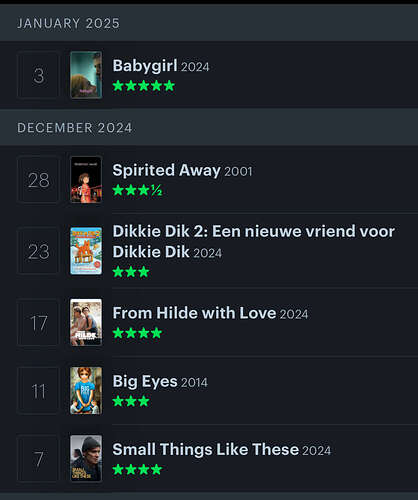Click Spirited Away's three-and-a-half star rating
This screenshot has height=500, width=418.
pos(137,190)
